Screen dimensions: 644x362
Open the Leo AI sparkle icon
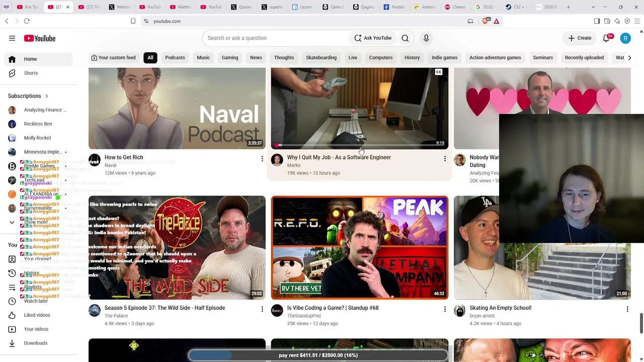click(x=617, y=21)
